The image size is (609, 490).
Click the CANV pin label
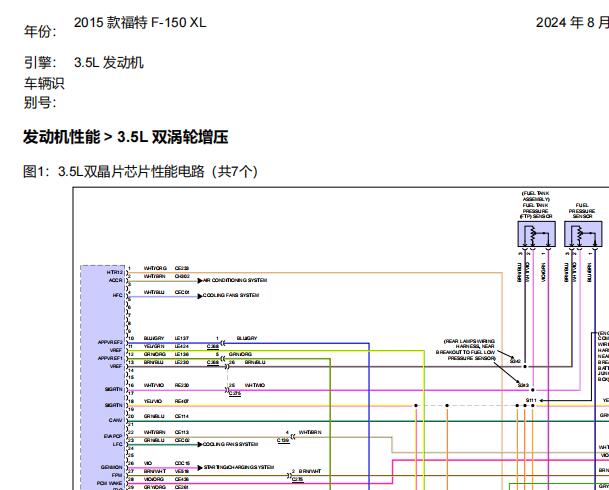pyautogui.click(x=116, y=420)
